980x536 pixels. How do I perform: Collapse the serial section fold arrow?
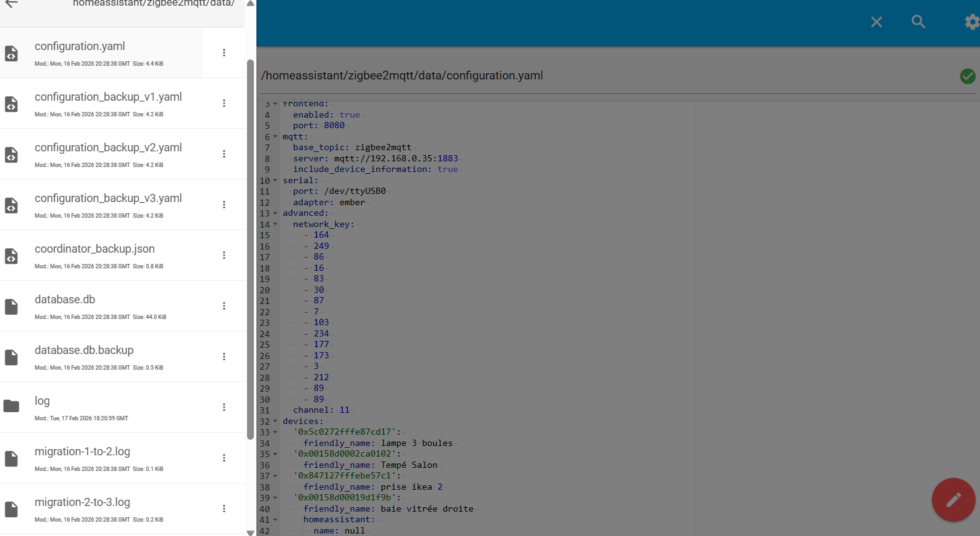275,180
